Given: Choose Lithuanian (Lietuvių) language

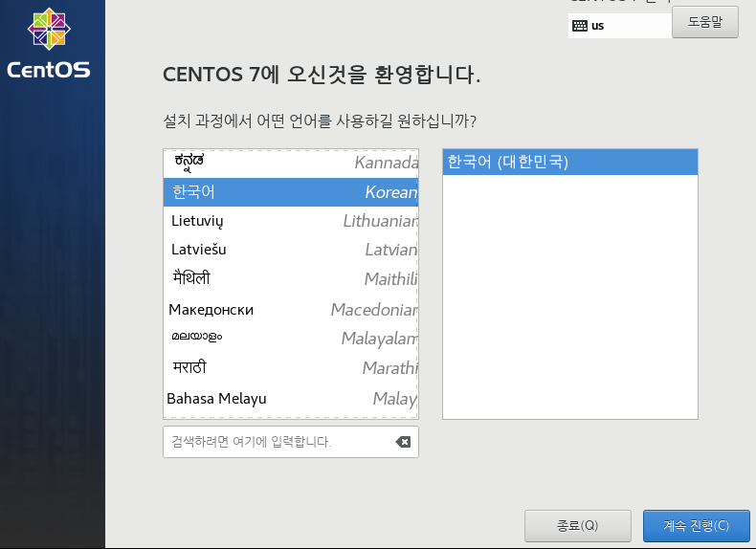Looking at the screenshot, I should click(x=291, y=221).
